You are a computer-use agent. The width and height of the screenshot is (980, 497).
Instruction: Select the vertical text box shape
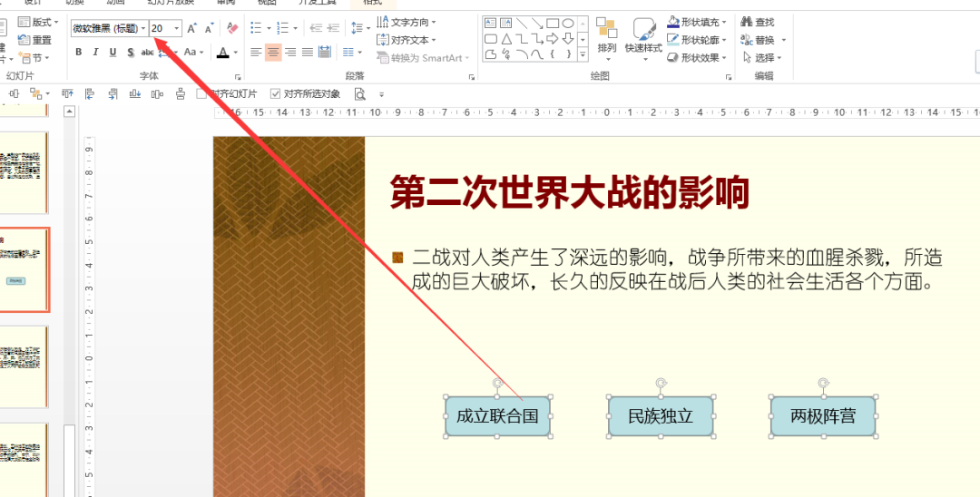(x=506, y=23)
